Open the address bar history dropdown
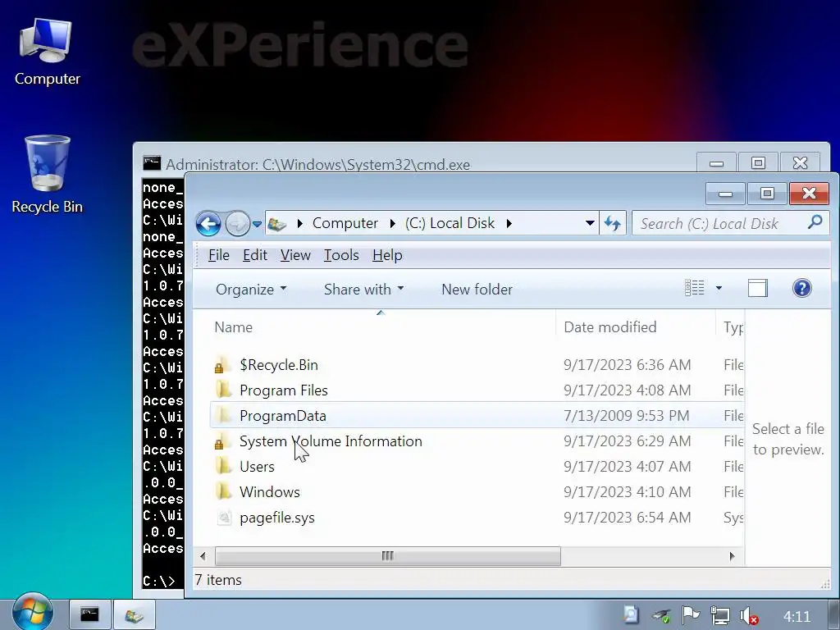 tap(590, 223)
